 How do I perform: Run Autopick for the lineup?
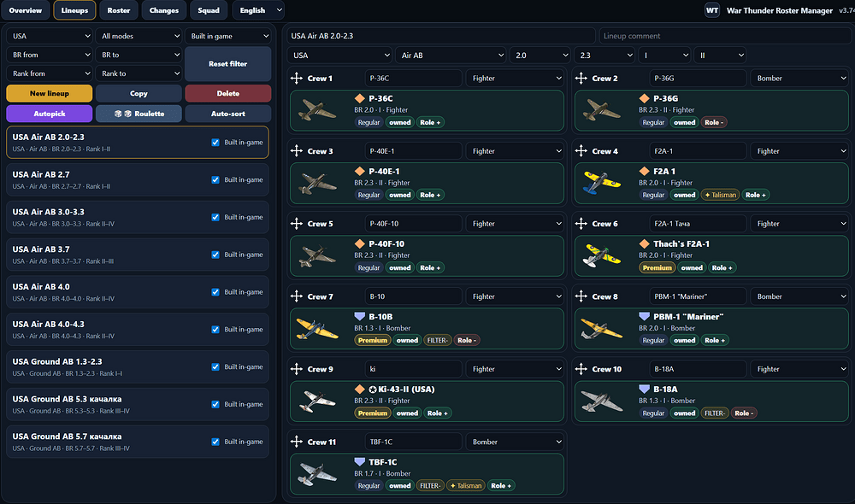49,114
